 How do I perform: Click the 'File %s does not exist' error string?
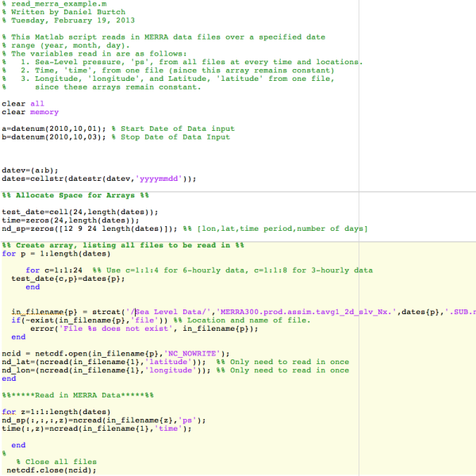click(119, 328)
